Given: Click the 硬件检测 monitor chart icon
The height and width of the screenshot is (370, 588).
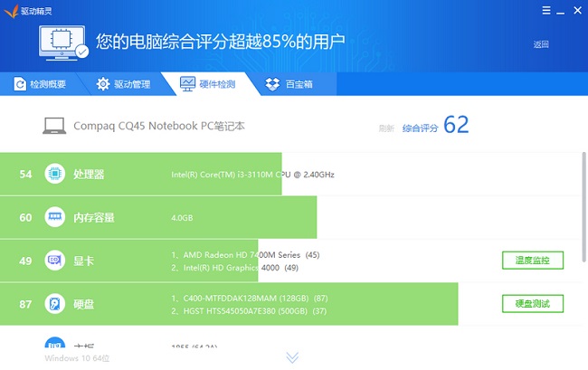Looking at the screenshot, I should [187, 84].
